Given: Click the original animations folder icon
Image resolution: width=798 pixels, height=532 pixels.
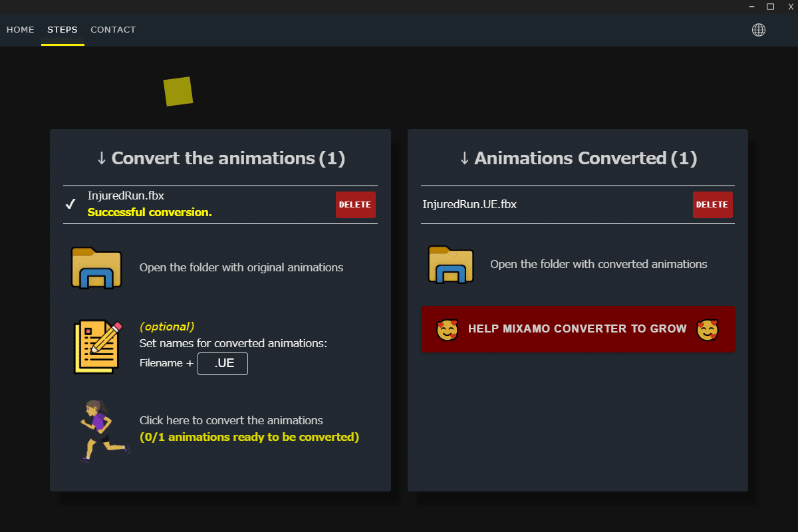Looking at the screenshot, I should (96, 267).
